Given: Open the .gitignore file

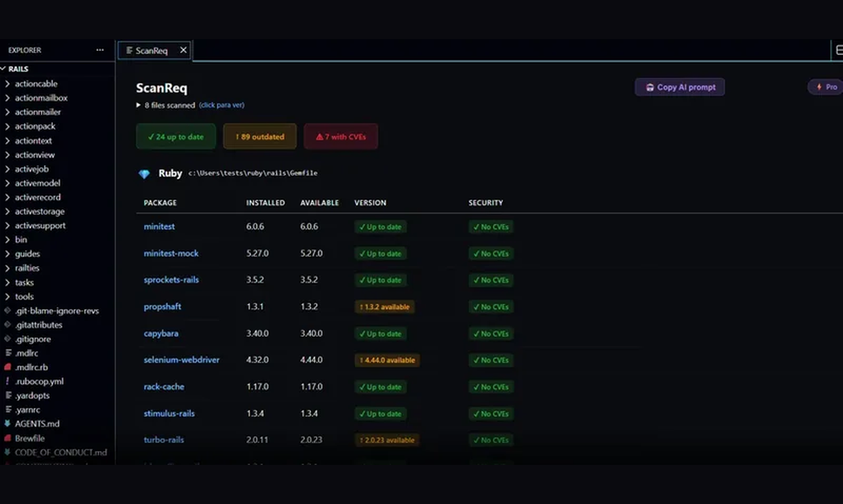Looking at the screenshot, I should tap(57, 339).
